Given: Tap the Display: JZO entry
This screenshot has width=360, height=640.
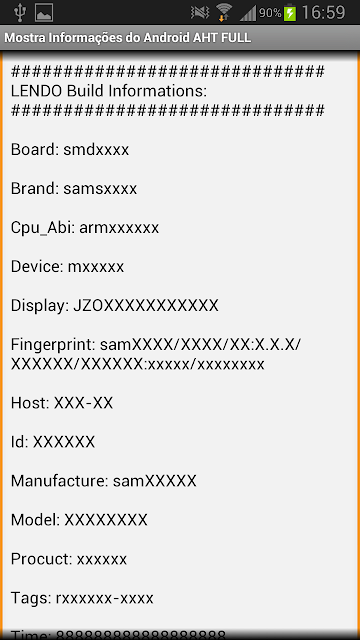Looking at the screenshot, I should (115, 306).
